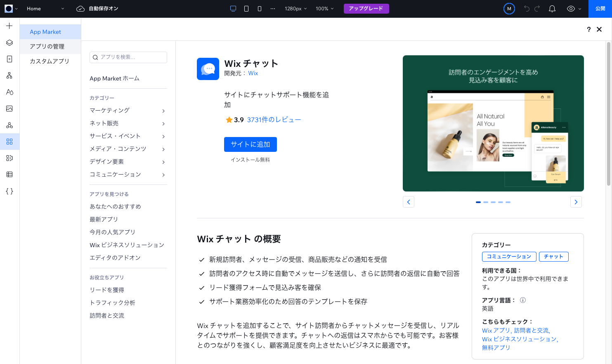Open the Site Styles text theme icon
The image size is (612, 364).
(x=9, y=92)
